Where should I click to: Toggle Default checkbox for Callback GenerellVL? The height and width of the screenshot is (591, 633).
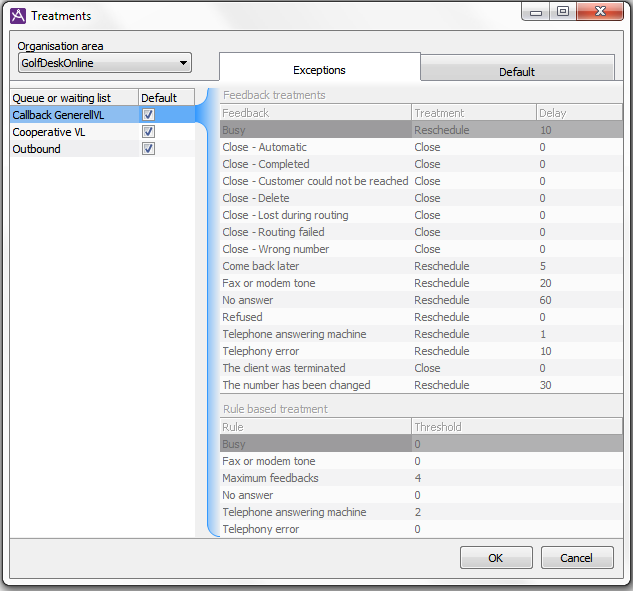[x=149, y=115]
